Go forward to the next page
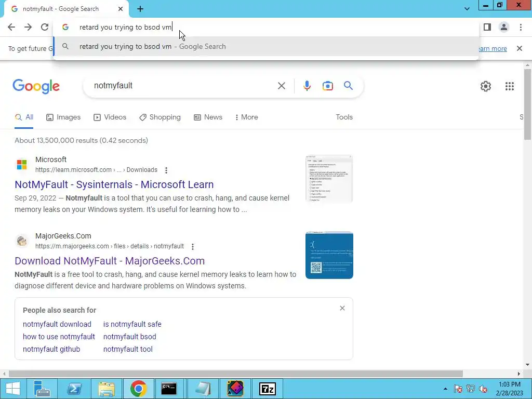Image resolution: width=532 pixels, height=399 pixels. [x=28, y=27]
